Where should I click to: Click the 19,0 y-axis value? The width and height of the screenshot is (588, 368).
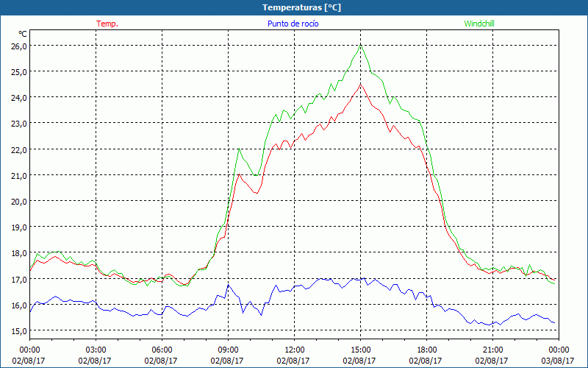[20, 227]
